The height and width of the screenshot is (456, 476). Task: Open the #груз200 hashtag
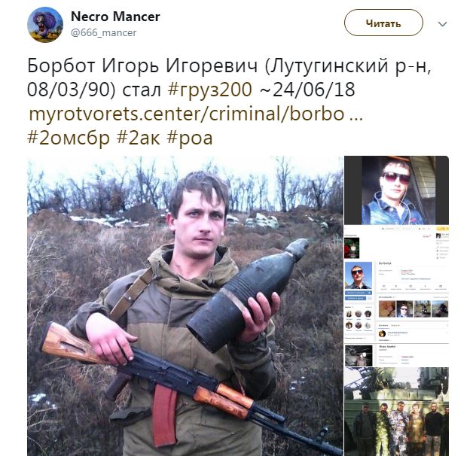[210, 90]
